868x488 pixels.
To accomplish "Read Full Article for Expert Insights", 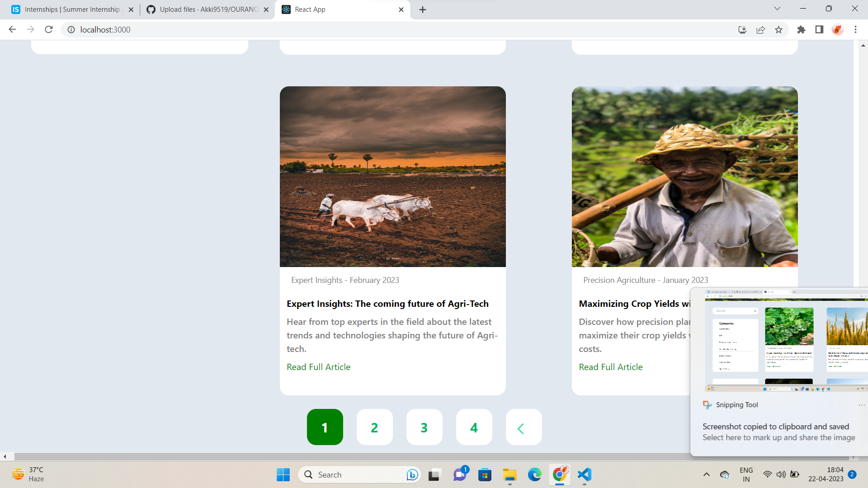I will tap(318, 367).
